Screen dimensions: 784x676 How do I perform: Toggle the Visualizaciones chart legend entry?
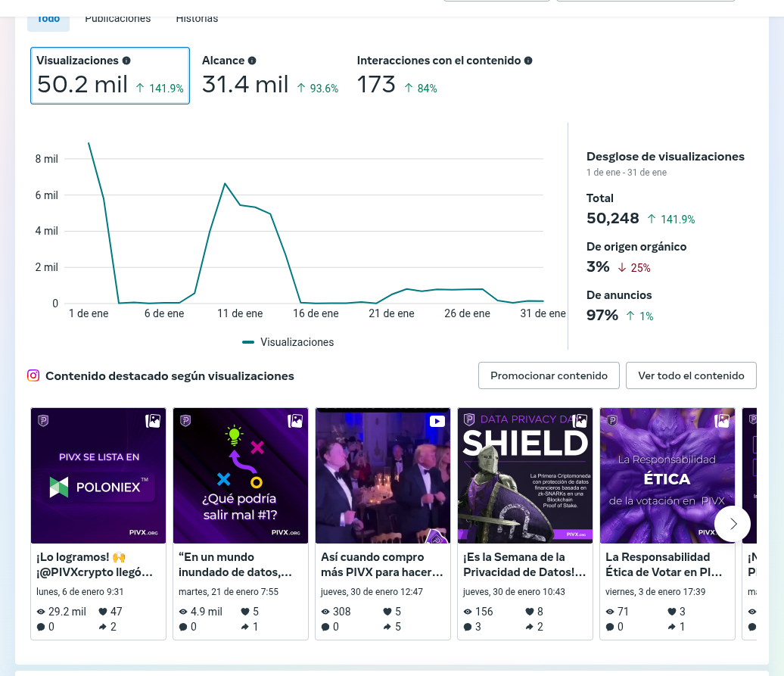(x=288, y=342)
